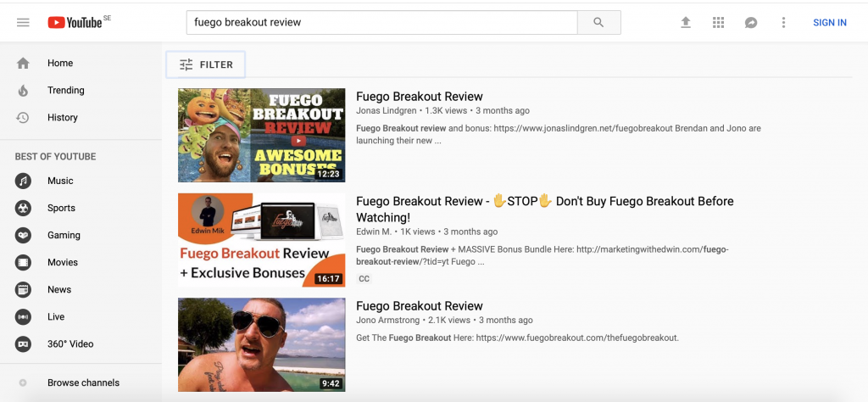Click the upload video icon

click(685, 23)
